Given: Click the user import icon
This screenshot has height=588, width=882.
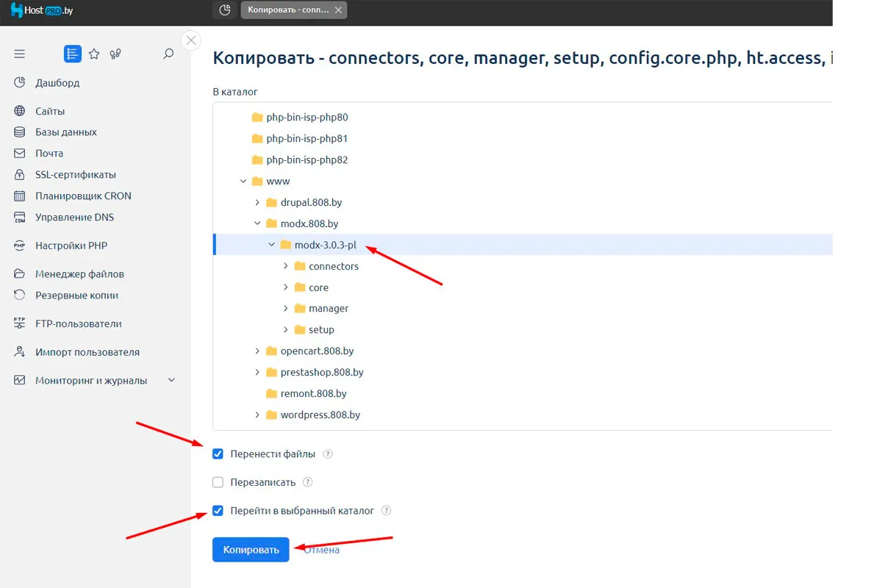Looking at the screenshot, I should pyautogui.click(x=20, y=352).
